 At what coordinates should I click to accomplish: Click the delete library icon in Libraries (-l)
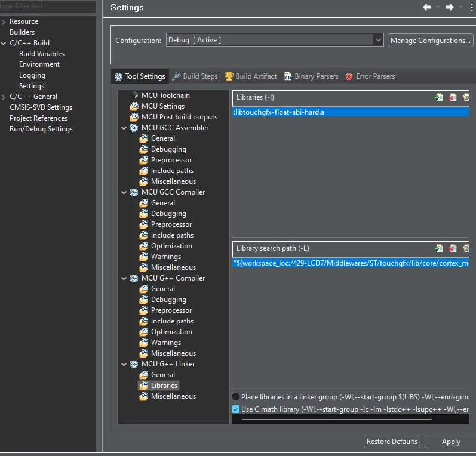click(452, 97)
